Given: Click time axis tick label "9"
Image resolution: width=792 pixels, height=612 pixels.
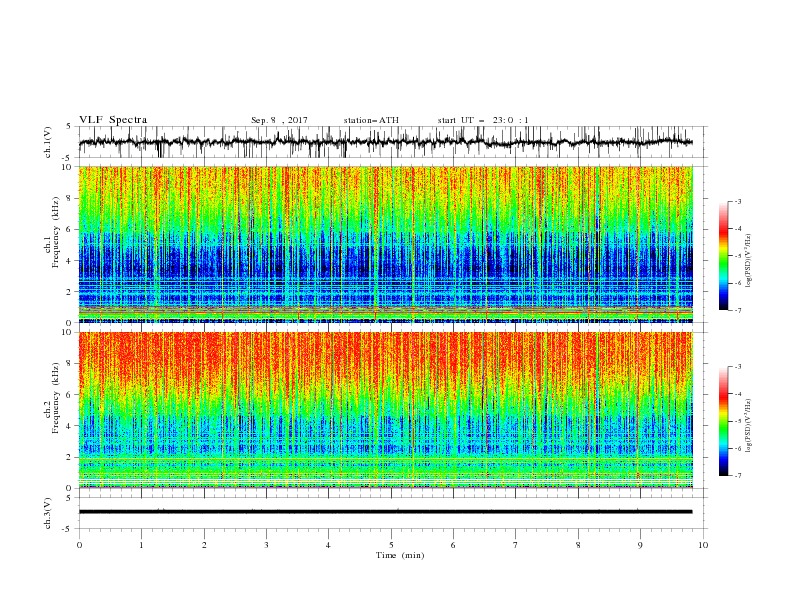Looking at the screenshot, I should click(x=640, y=545).
